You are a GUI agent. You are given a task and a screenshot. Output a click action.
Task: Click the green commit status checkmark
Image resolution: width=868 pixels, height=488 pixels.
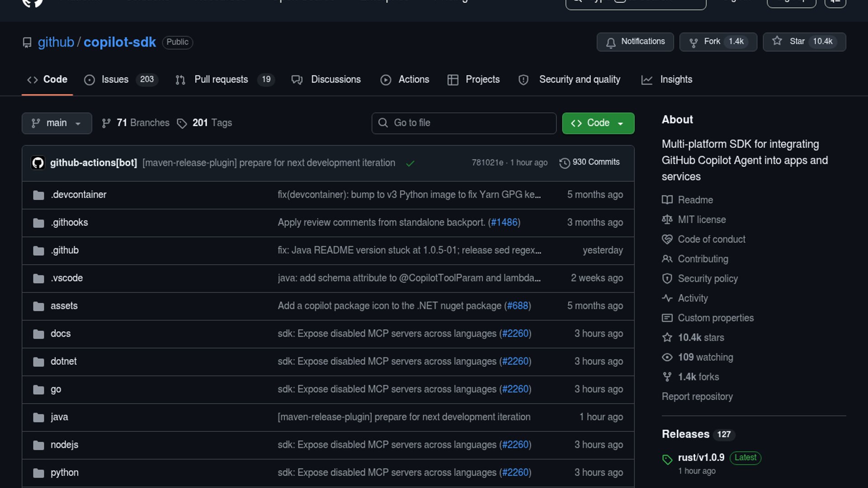pos(410,163)
